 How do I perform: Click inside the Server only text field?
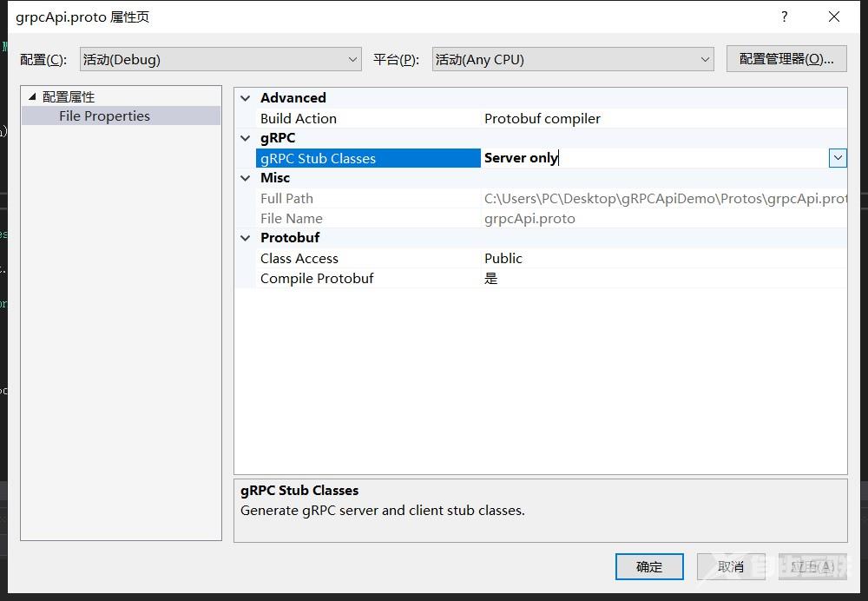(x=608, y=158)
